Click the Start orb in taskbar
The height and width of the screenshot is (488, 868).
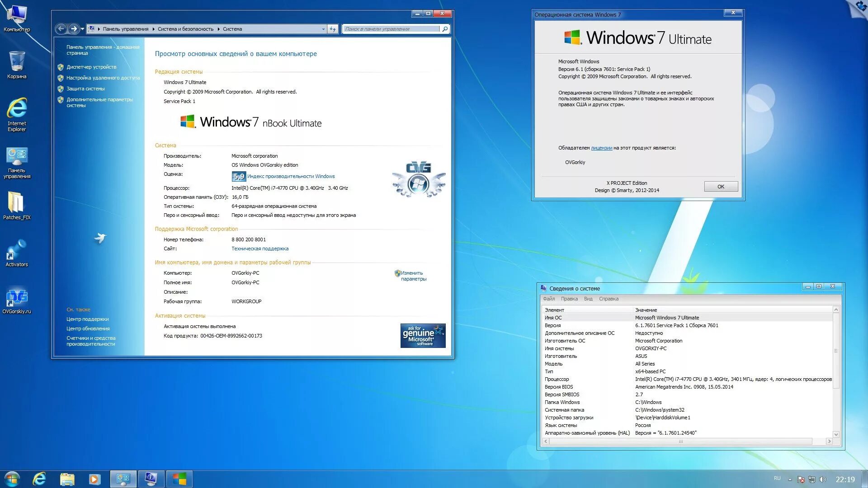[12, 479]
